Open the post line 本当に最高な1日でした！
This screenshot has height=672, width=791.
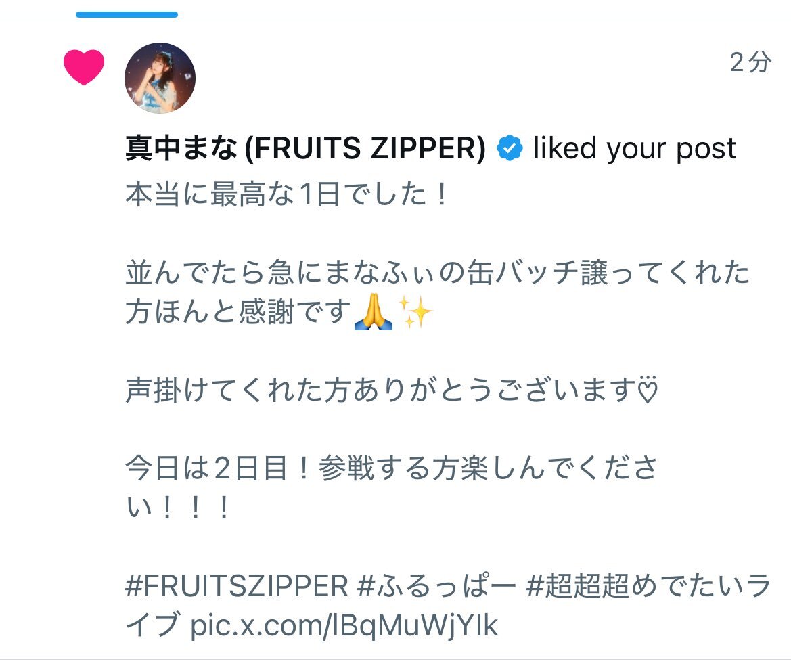point(286,194)
